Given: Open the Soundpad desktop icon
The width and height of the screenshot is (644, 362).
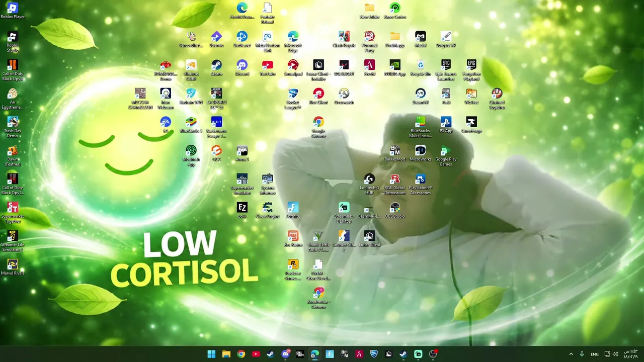Looking at the screenshot, I should pos(293,67).
